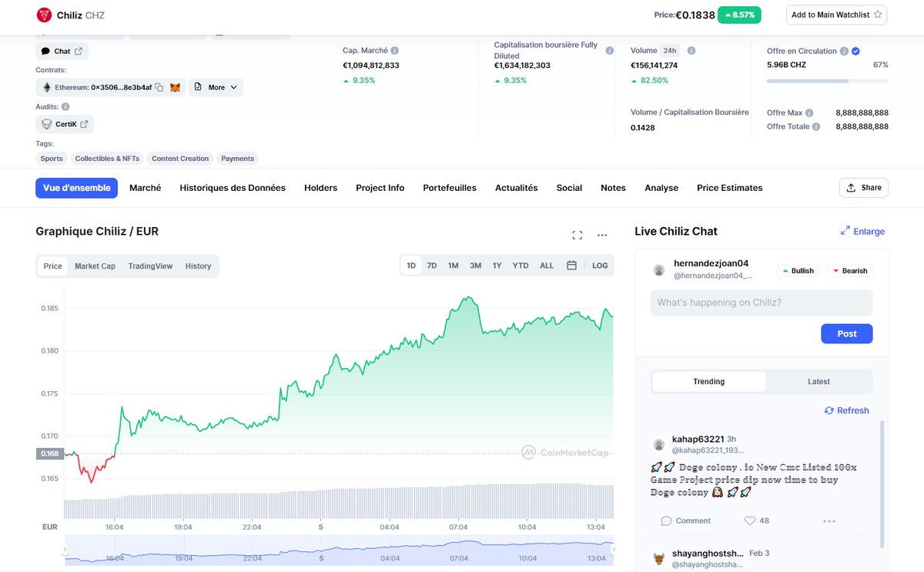Click the What's happening on Chiliz field
Screen dimensions: 924x572
[762, 303]
